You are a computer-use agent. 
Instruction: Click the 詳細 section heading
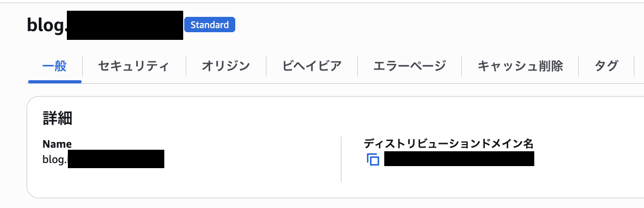pyautogui.click(x=57, y=119)
